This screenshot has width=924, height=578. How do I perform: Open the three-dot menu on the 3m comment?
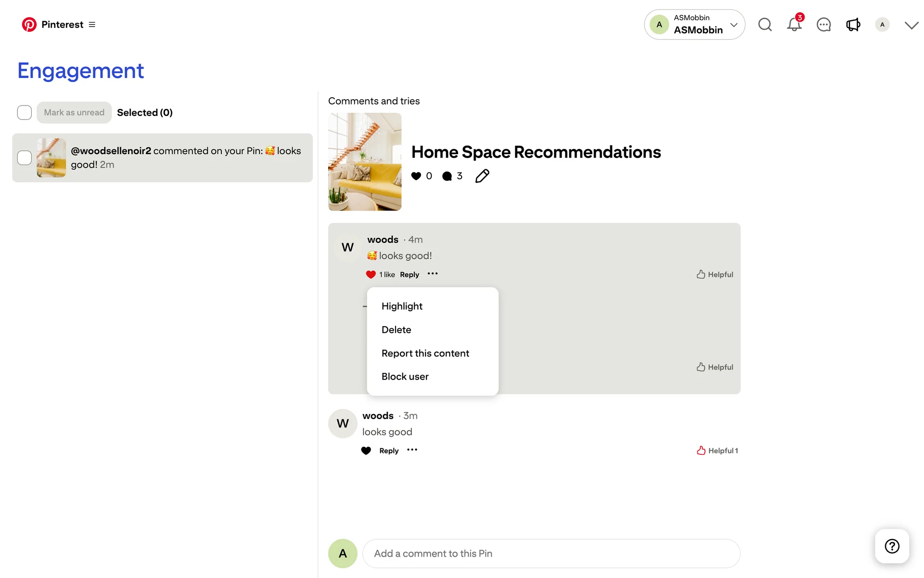[x=412, y=450]
